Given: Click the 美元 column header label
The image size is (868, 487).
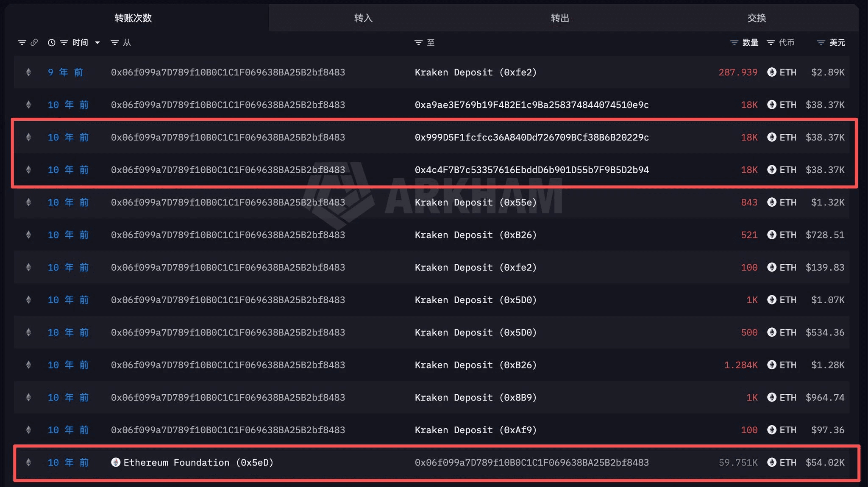Looking at the screenshot, I should [837, 43].
